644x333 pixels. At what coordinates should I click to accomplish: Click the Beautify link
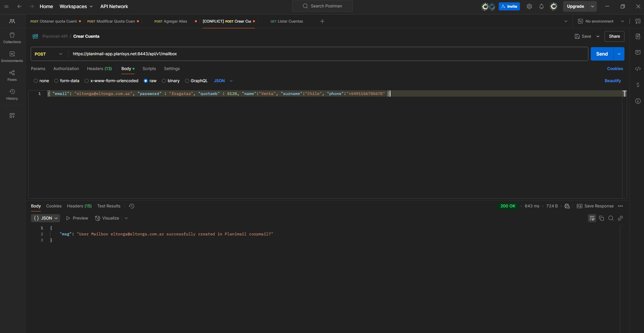(x=613, y=81)
